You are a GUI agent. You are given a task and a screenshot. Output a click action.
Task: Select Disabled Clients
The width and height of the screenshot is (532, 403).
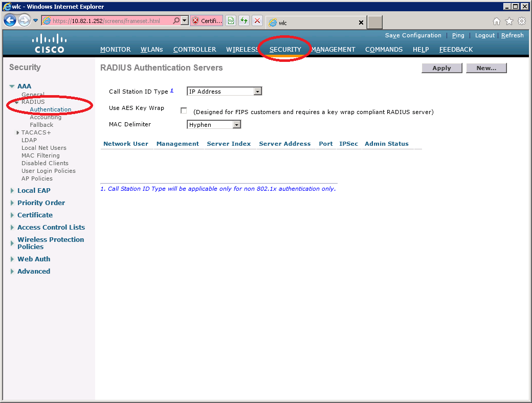[x=45, y=163]
